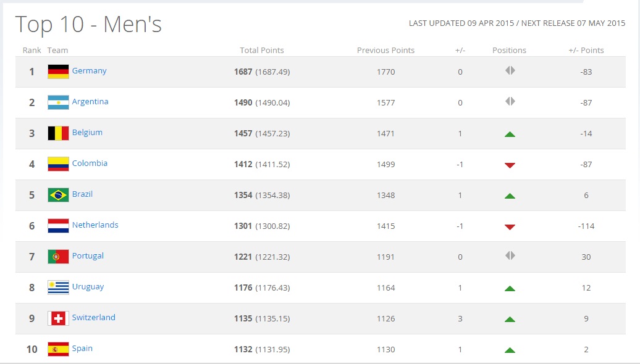Click the Germany flag icon
Viewport: 640px width, 364px height.
coord(58,72)
